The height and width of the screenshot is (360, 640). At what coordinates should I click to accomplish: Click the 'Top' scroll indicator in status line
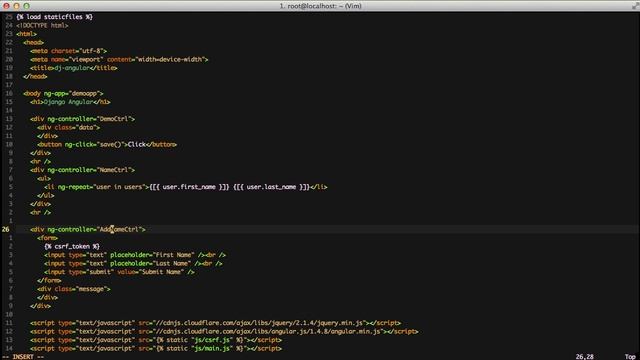click(631, 357)
